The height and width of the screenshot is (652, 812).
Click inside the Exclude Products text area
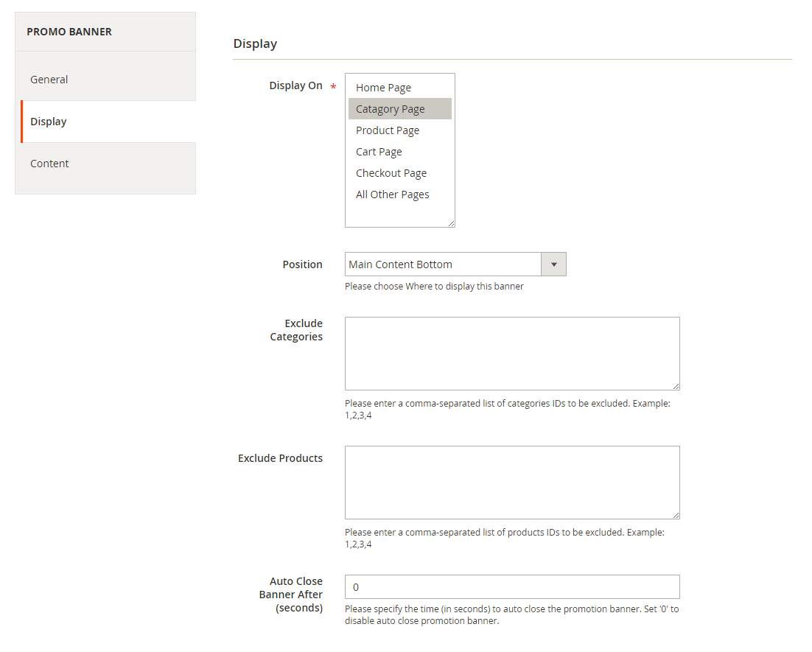511,483
